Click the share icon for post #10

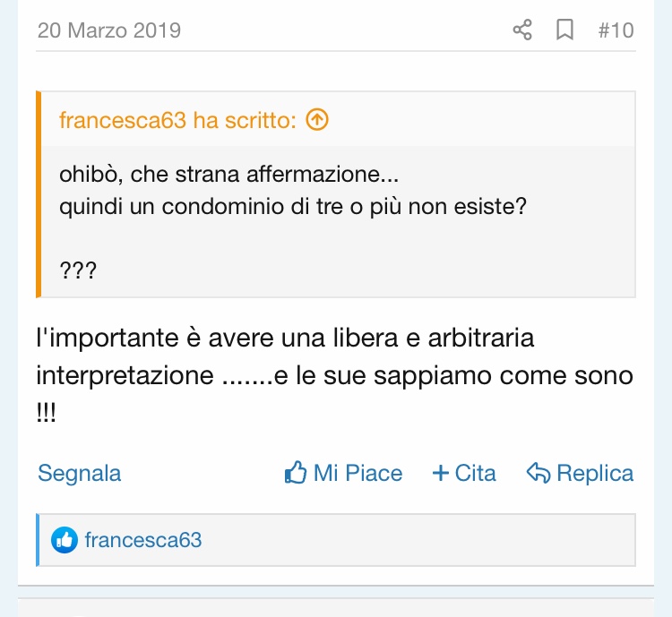click(x=522, y=30)
